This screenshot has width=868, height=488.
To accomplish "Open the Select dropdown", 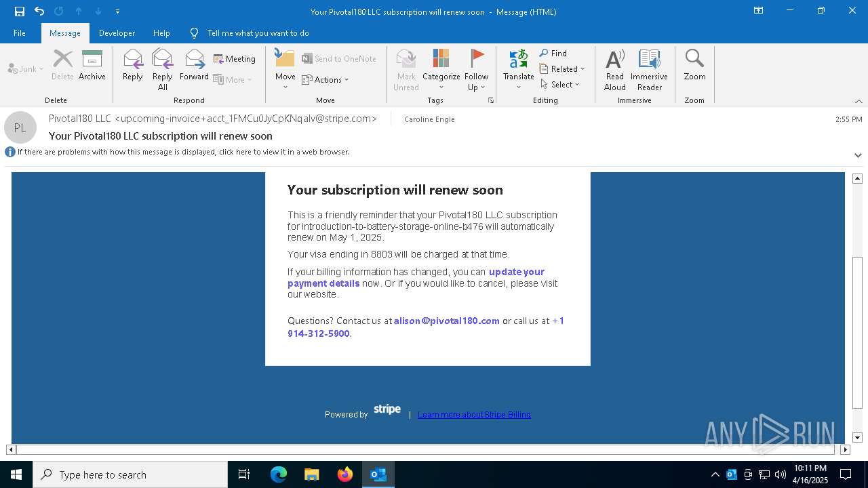I will click(x=560, y=84).
